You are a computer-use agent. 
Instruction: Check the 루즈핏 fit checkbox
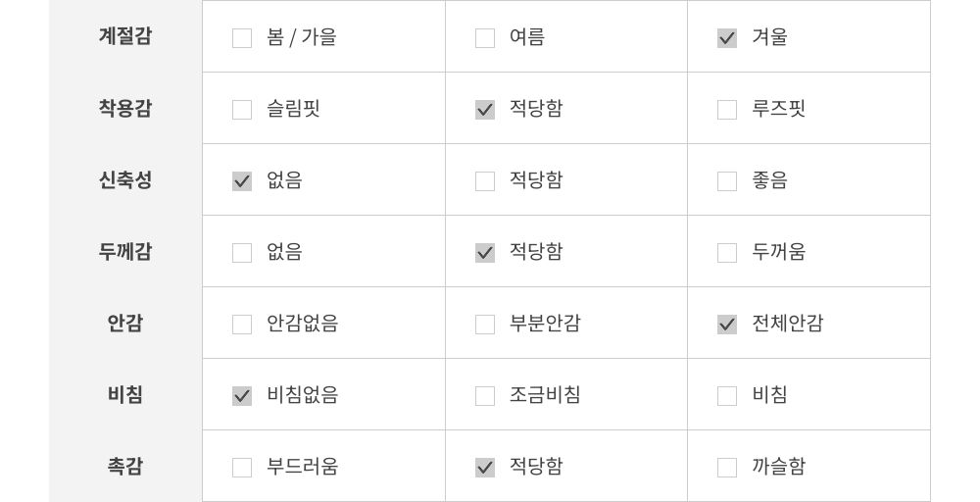coord(727,110)
